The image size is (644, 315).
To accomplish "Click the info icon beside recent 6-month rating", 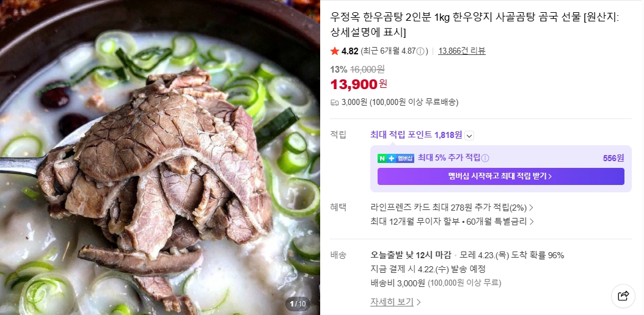I will [x=420, y=51].
